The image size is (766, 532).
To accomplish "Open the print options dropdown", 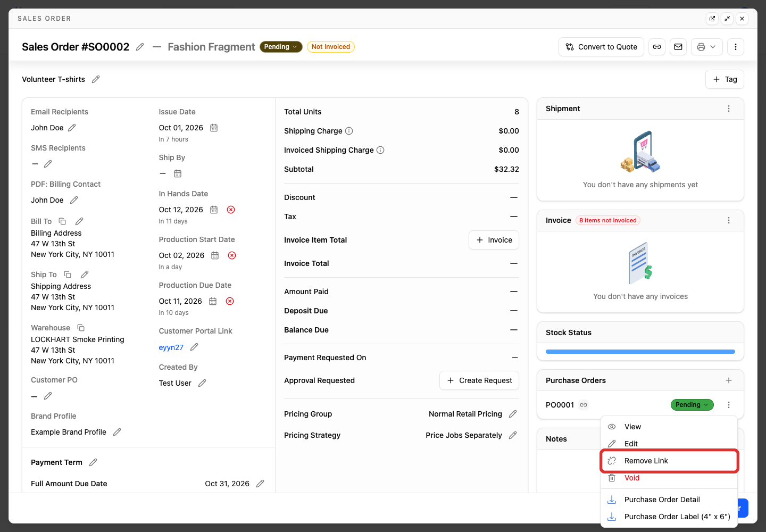I will click(707, 47).
